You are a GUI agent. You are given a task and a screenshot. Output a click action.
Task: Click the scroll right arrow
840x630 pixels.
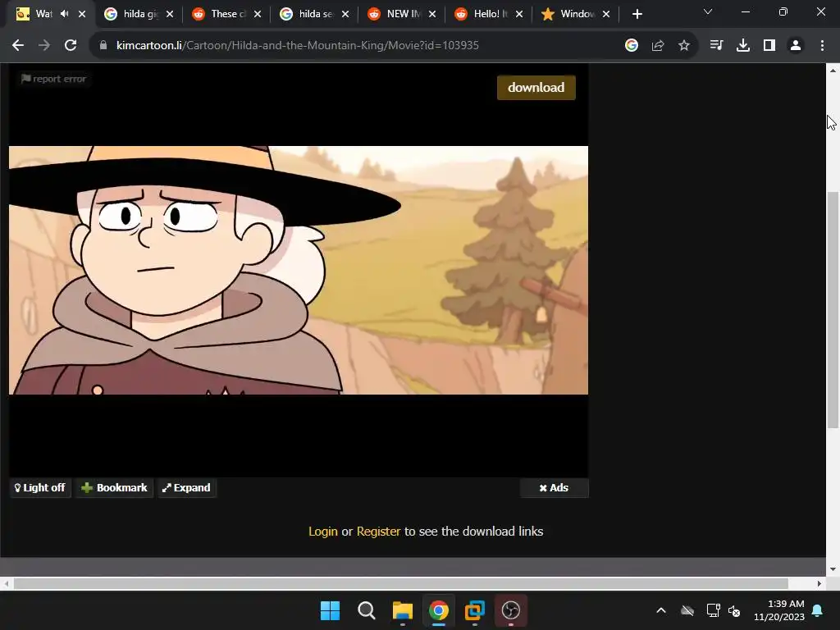[819, 583]
